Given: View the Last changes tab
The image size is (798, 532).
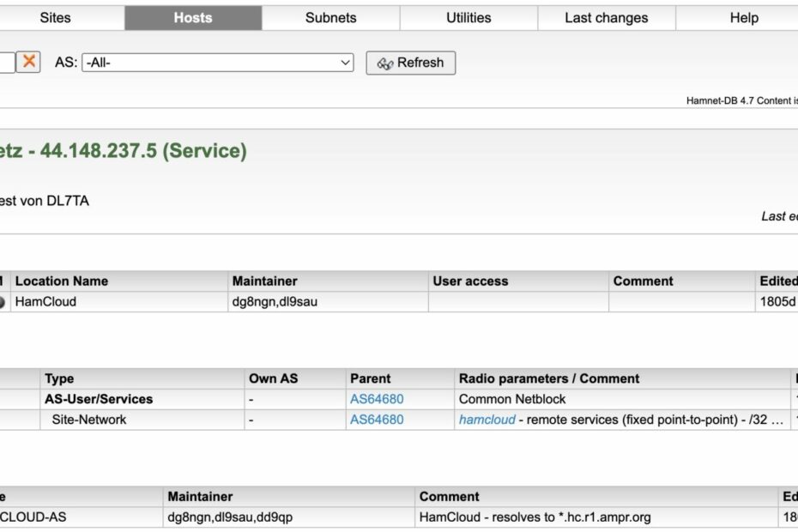Looking at the screenshot, I should 606,17.
